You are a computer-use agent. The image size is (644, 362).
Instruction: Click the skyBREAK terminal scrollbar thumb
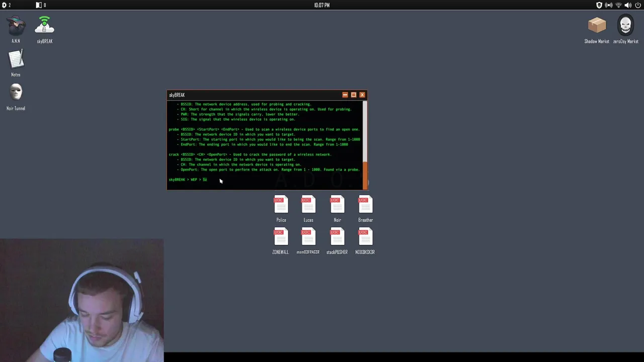pyautogui.click(x=365, y=175)
